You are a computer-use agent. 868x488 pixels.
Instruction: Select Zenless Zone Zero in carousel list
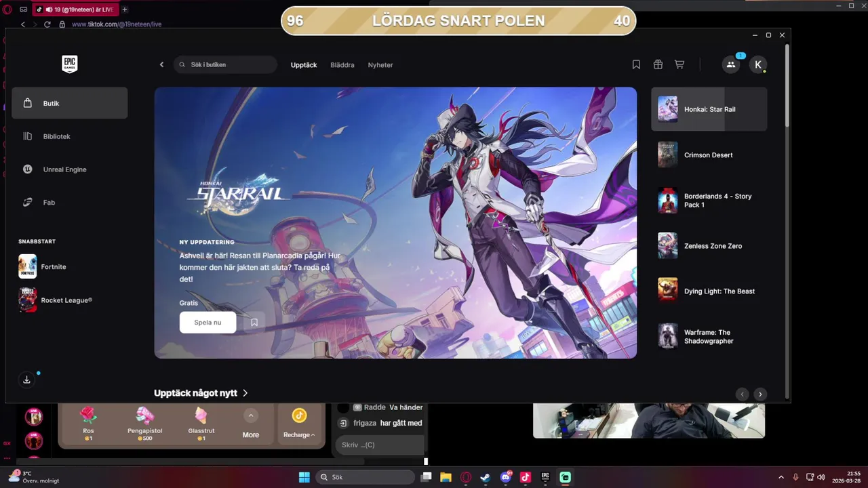tap(709, 245)
